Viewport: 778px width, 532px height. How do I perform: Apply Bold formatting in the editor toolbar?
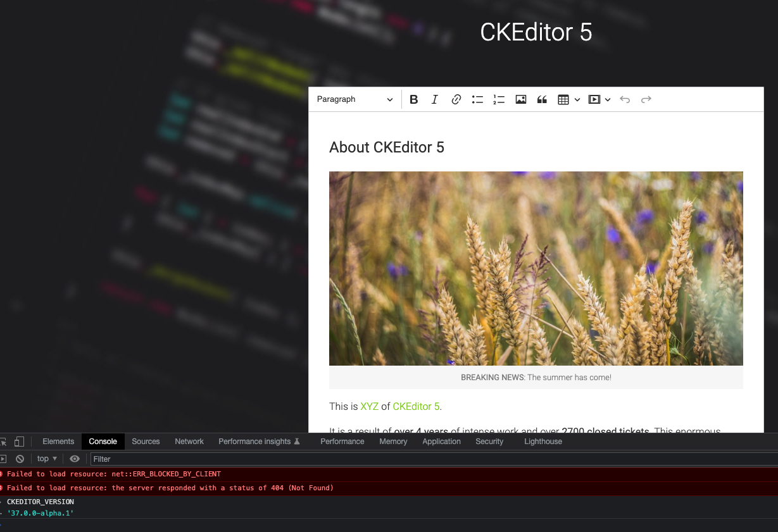click(x=413, y=99)
